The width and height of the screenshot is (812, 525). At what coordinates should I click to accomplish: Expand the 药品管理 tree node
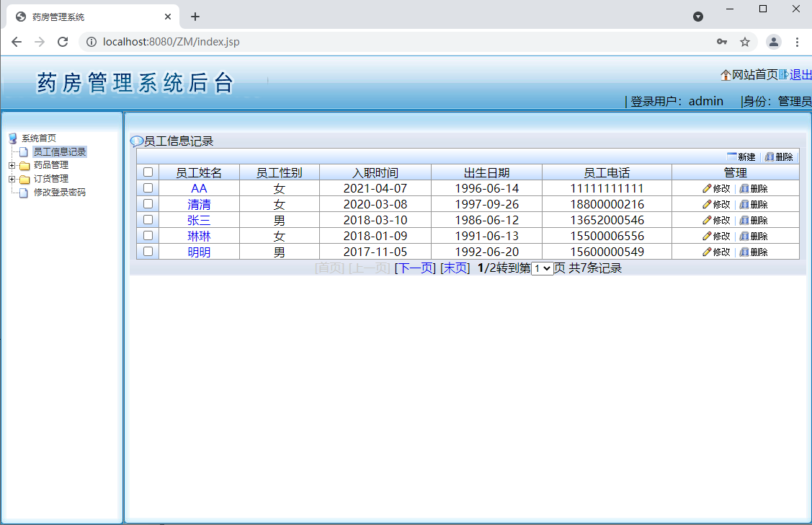tap(12, 165)
